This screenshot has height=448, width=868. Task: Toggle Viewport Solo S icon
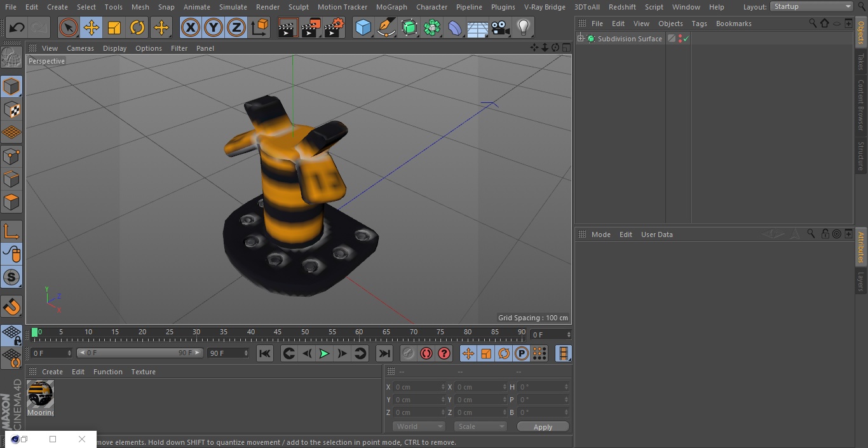coord(11,277)
